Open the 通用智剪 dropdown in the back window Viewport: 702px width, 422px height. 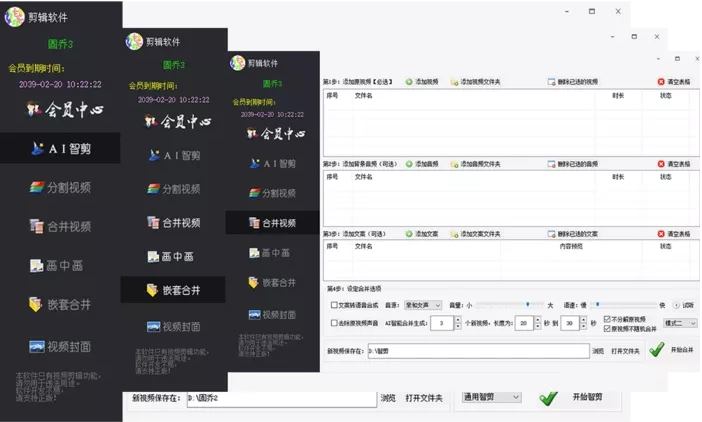(x=492, y=397)
